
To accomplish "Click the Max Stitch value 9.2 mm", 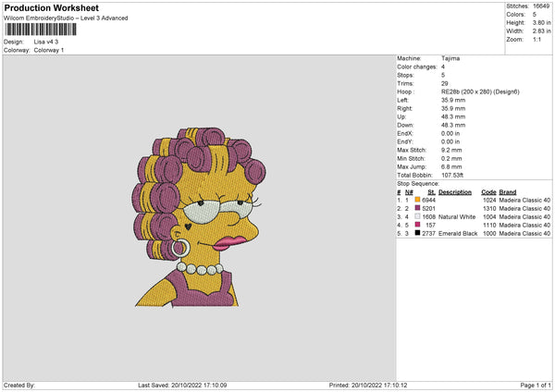I will coord(451,150).
